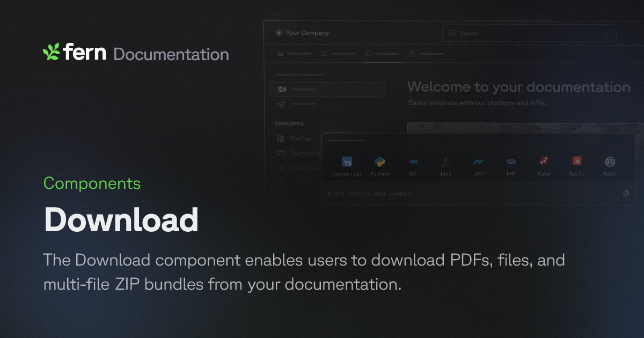Choose the PHP language icon
644x338 pixels.
click(x=511, y=161)
